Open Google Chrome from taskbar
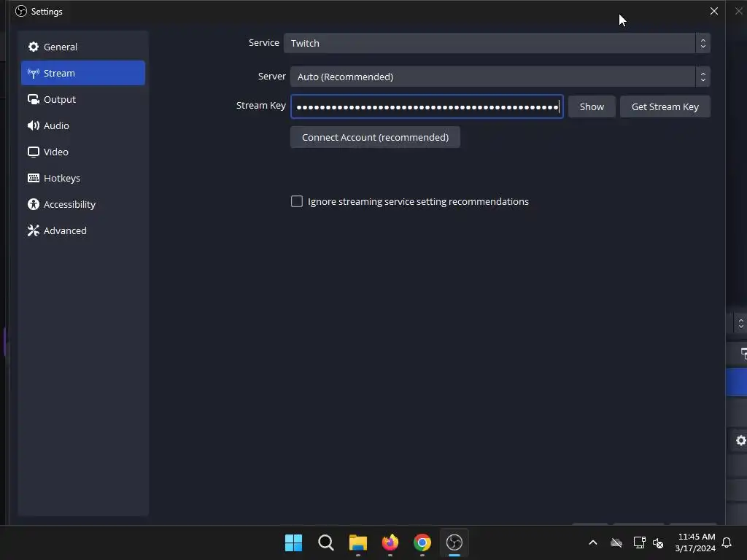 coord(422,542)
